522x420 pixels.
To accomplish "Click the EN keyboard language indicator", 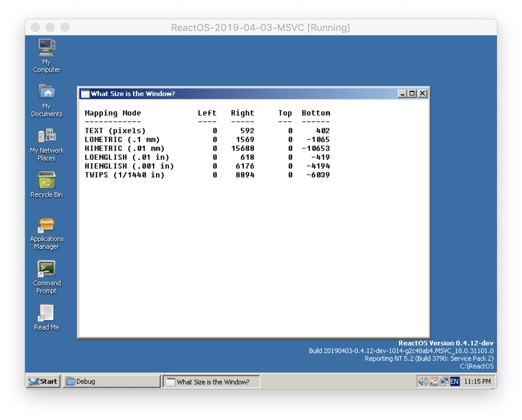I will 455,381.
